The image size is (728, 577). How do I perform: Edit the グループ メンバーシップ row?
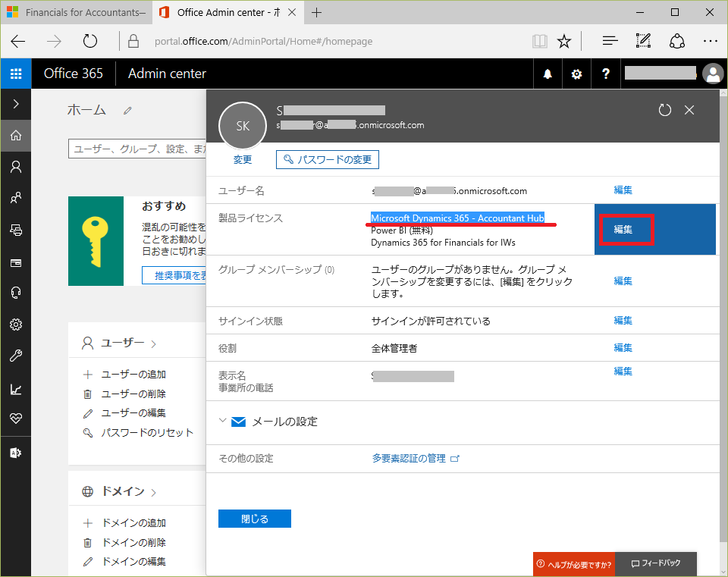[623, 281]
